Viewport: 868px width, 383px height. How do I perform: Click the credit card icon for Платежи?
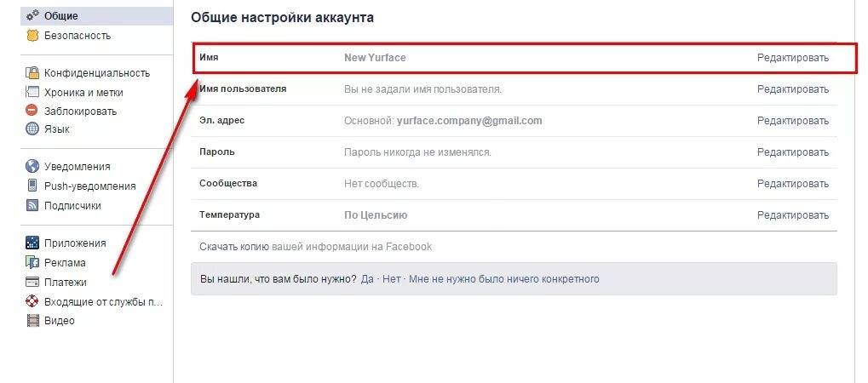pyautogui.click(x=32, y=282)
